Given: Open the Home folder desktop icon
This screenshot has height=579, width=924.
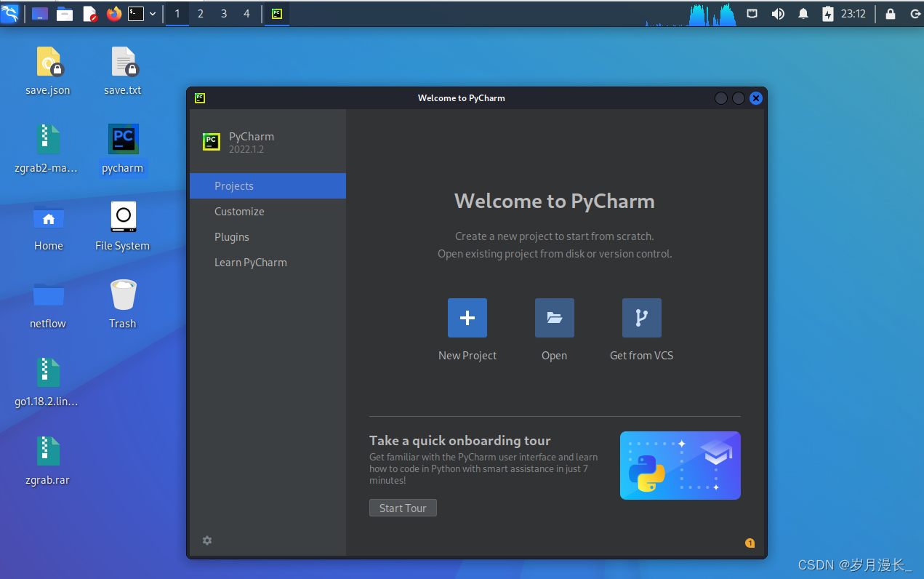Looking at the screenshot, I should pos(49,217).
